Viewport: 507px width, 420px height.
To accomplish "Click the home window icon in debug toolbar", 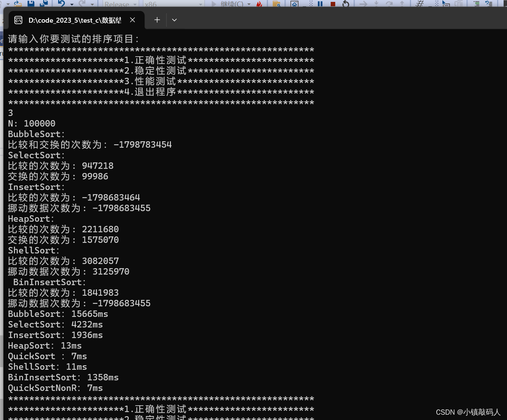I will pos(294,3).
